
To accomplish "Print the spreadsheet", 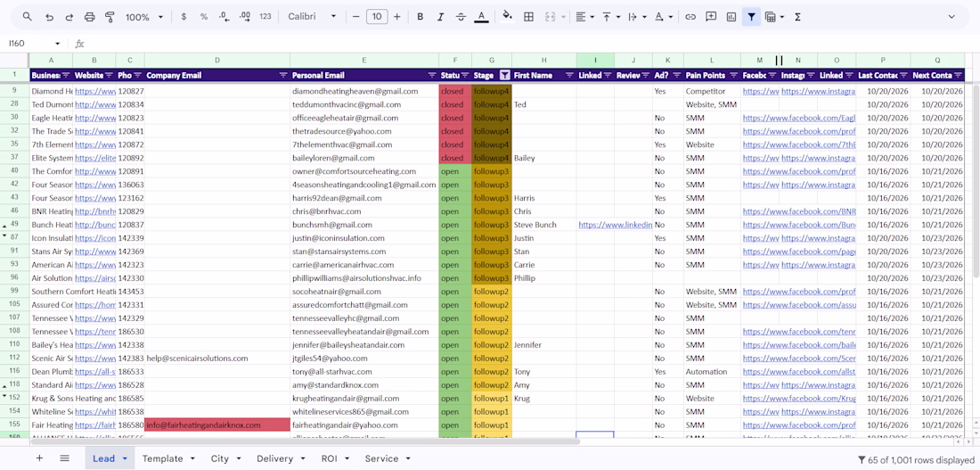I will pyautogui.click(x=89, y=17).
